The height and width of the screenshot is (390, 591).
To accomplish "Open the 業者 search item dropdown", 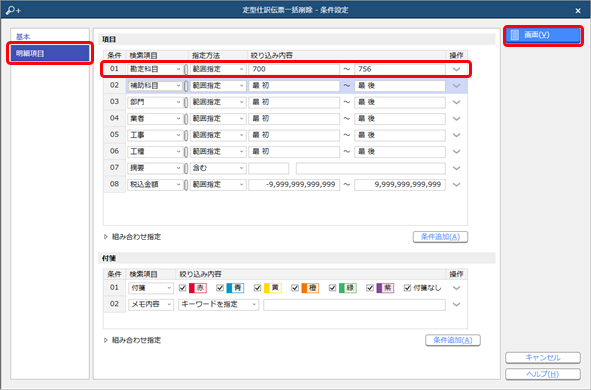I will [155, 119].
